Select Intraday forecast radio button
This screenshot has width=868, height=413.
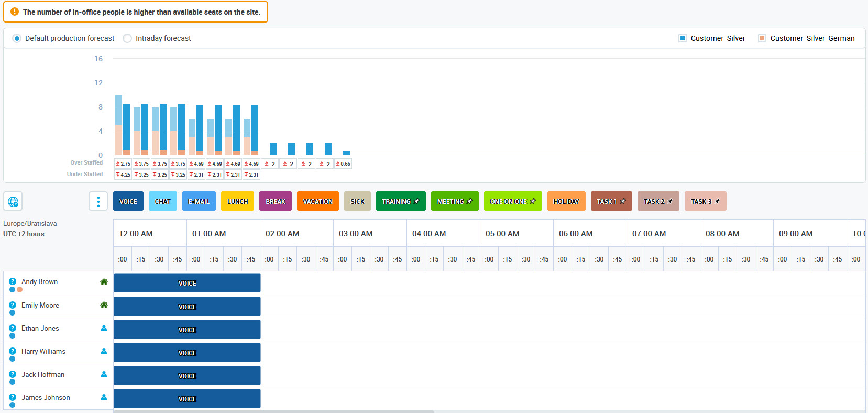(x=127, y=38)
